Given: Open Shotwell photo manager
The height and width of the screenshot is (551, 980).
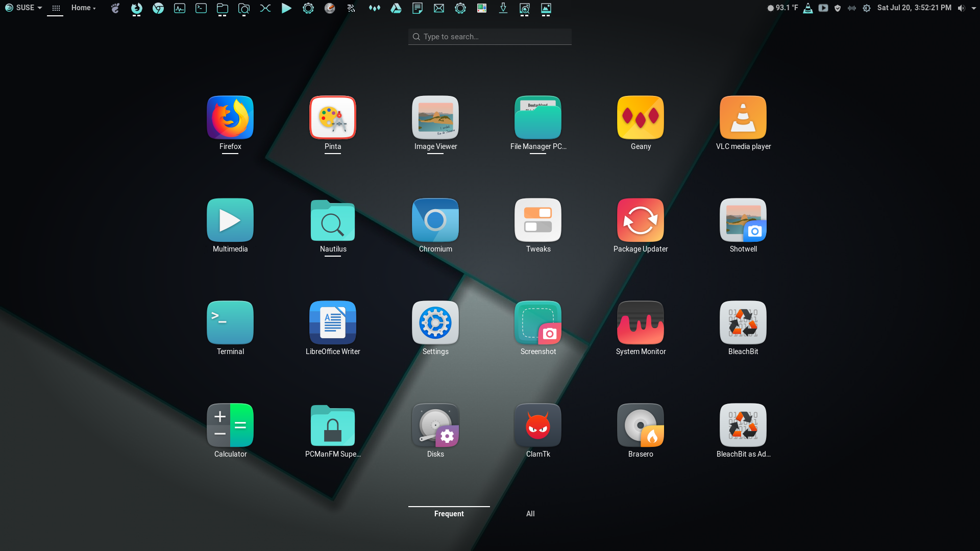Looking at the screenshot, I should [743, 220].
